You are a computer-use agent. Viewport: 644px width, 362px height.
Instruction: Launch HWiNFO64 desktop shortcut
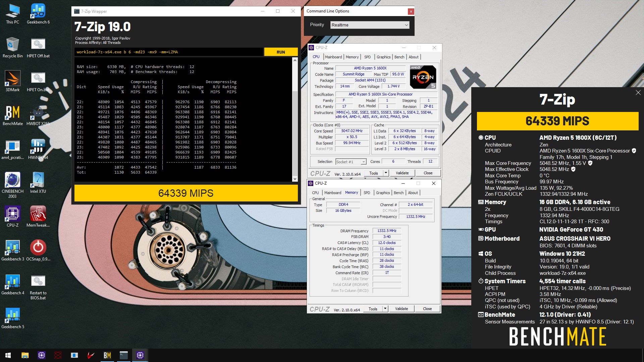pos(38,149)
